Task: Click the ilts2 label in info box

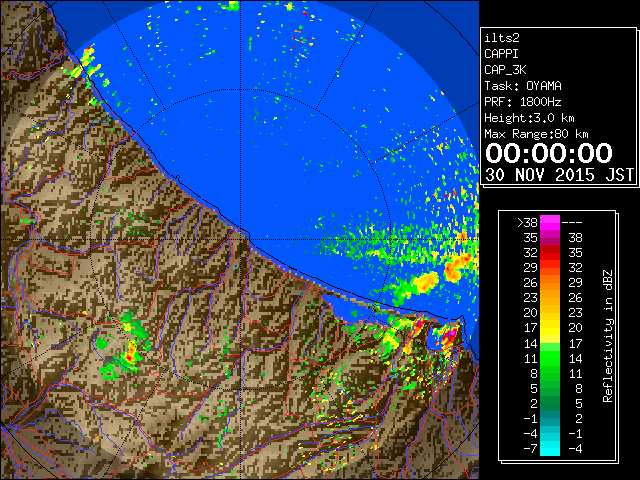Action: [x=502, y=38]
